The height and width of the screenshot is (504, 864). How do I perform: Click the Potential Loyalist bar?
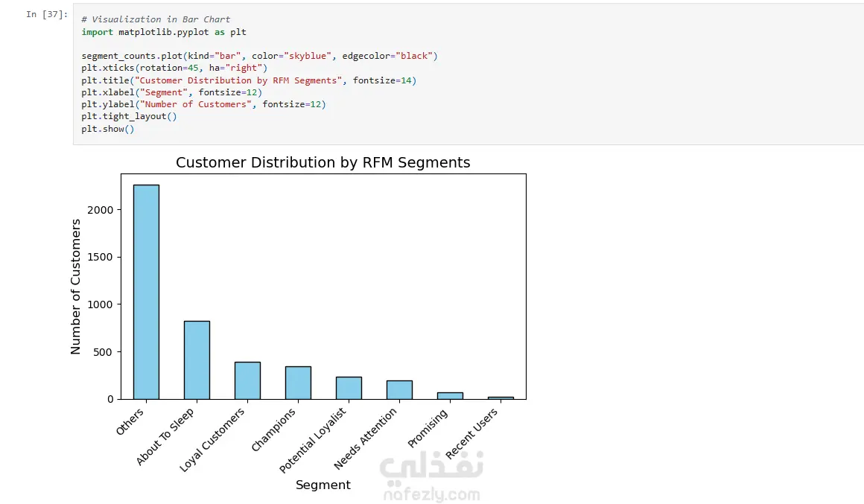pos(349,389)
